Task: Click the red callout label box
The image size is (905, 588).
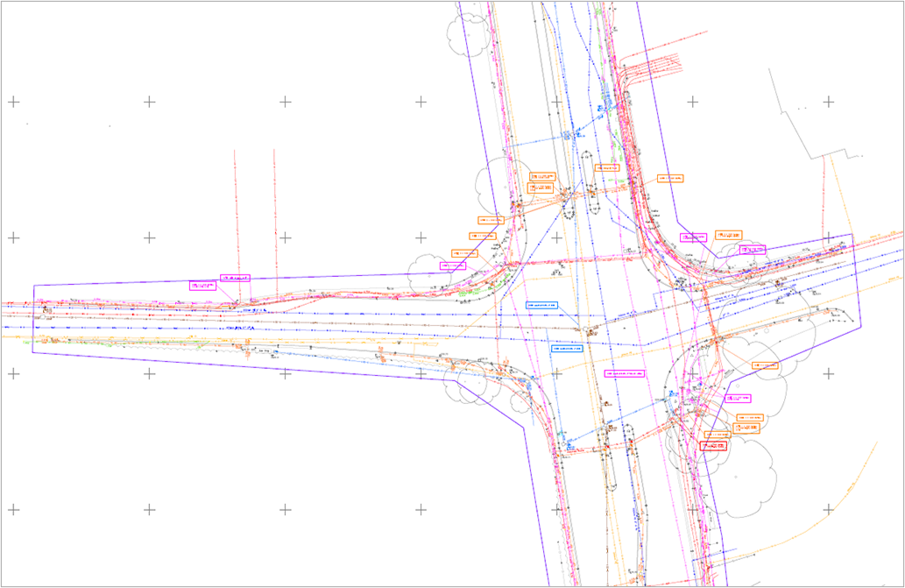Action: pos(714,446)
